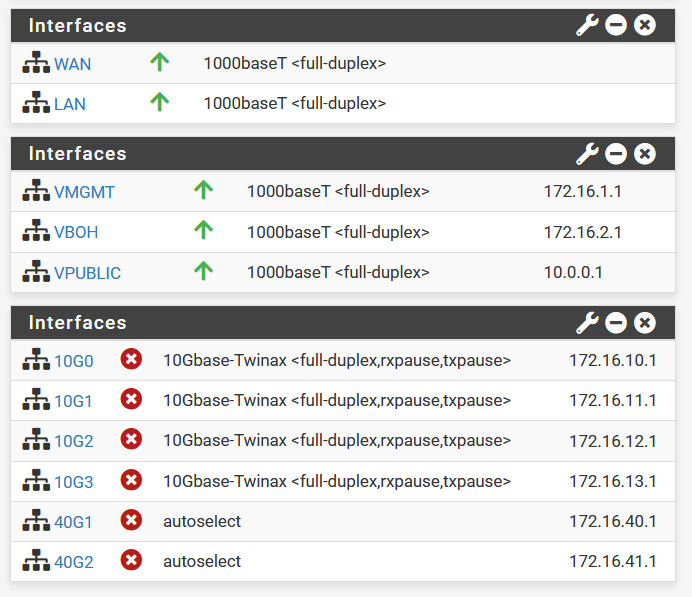Click the network icon next to 40G2
The width and height of the screenshot is (692, 597).
(x=36, y=561)
